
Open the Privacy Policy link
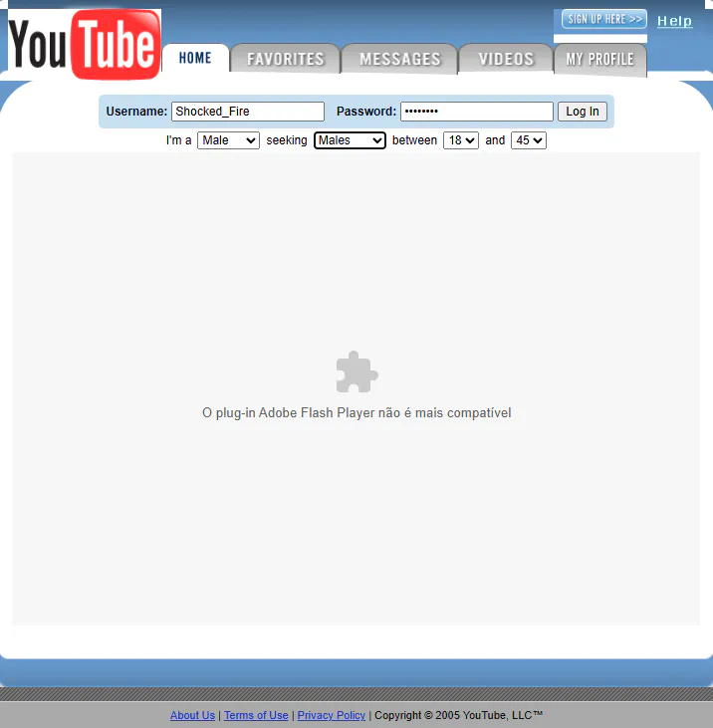[332, 715]
